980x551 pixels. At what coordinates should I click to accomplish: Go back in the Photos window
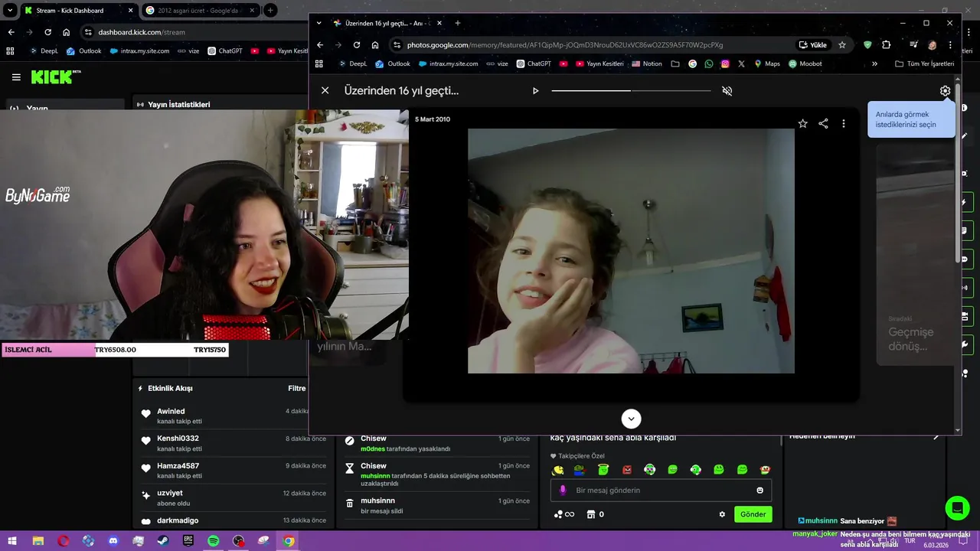coord(320,44)
